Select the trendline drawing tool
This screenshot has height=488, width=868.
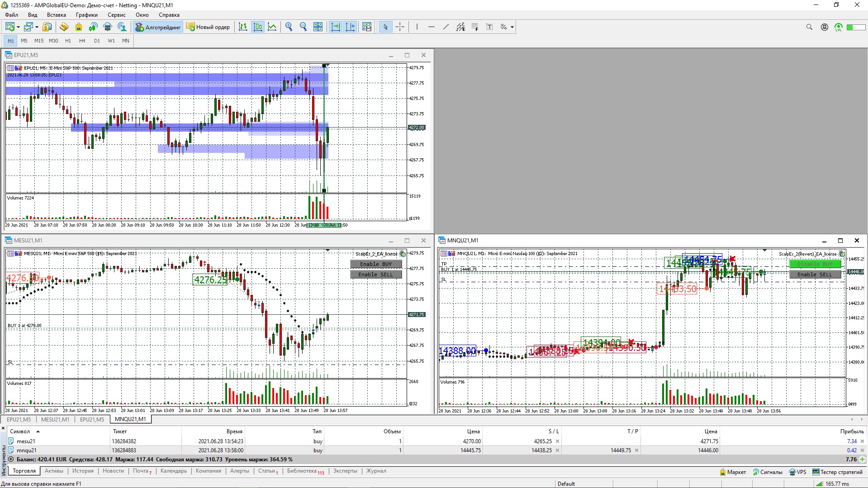[x=446, y=27]
